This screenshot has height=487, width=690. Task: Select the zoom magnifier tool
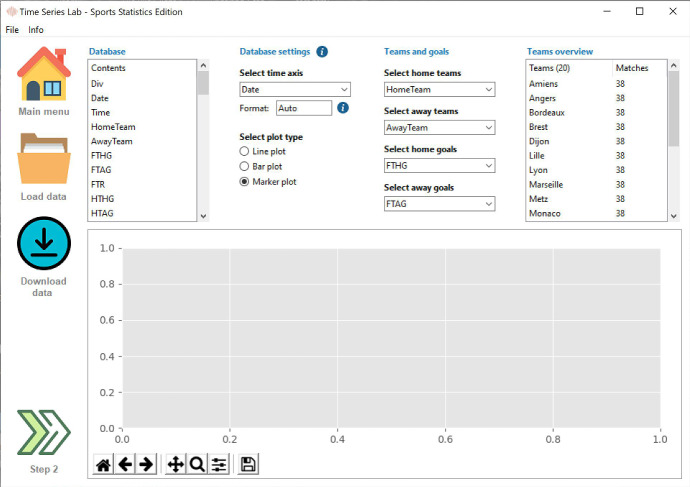197,464
